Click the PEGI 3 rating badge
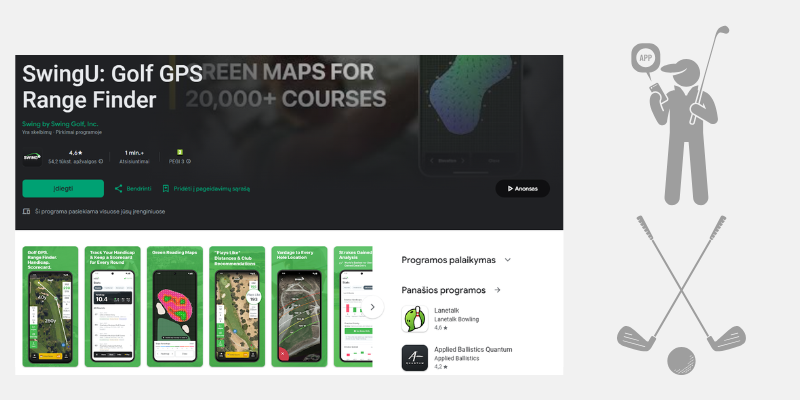The height and width of the screenshot is (400, 800). click(180, 152)
